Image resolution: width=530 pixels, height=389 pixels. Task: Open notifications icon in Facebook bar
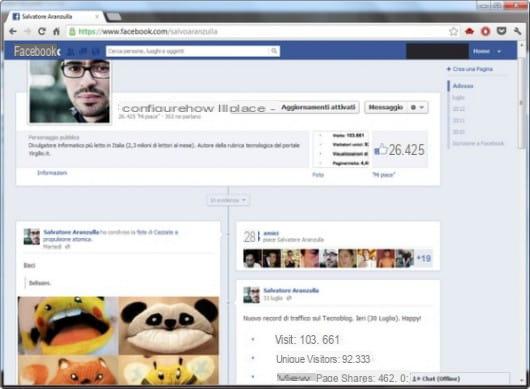point(96,51)
